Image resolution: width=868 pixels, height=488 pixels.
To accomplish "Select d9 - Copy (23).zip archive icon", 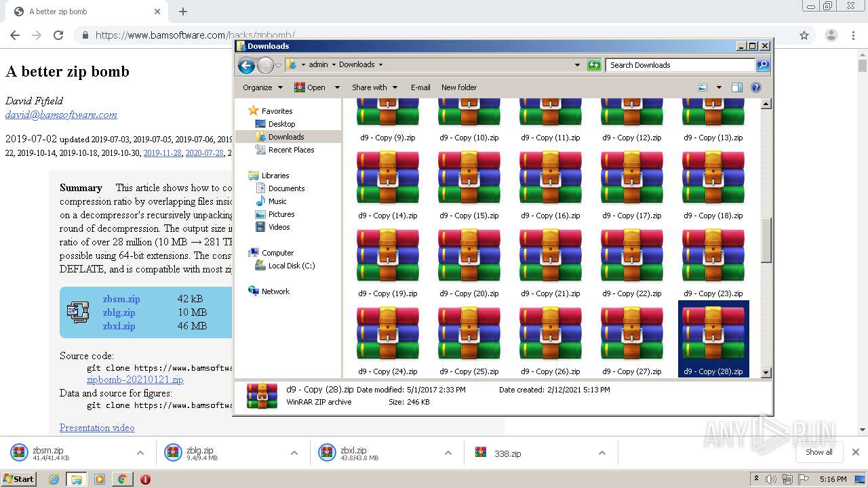I will 713,256.
